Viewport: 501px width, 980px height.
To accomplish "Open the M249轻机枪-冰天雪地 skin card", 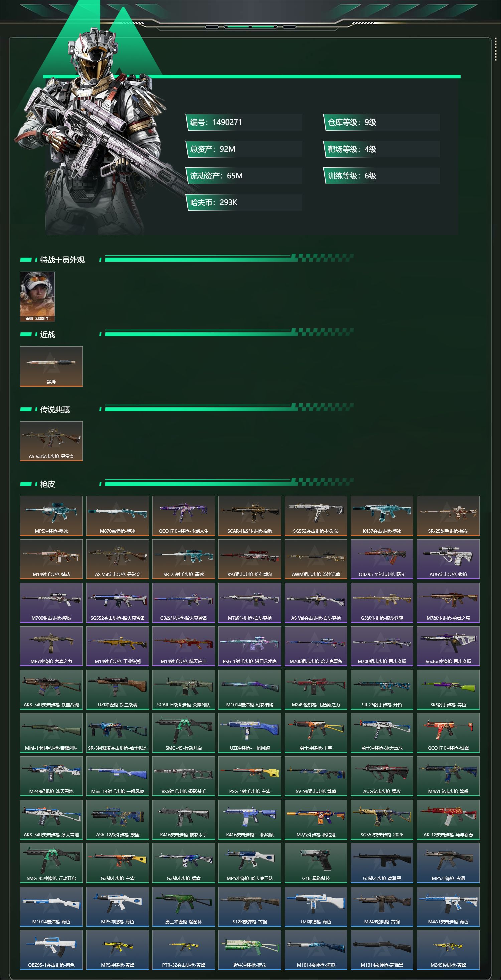I will point(51,776).
